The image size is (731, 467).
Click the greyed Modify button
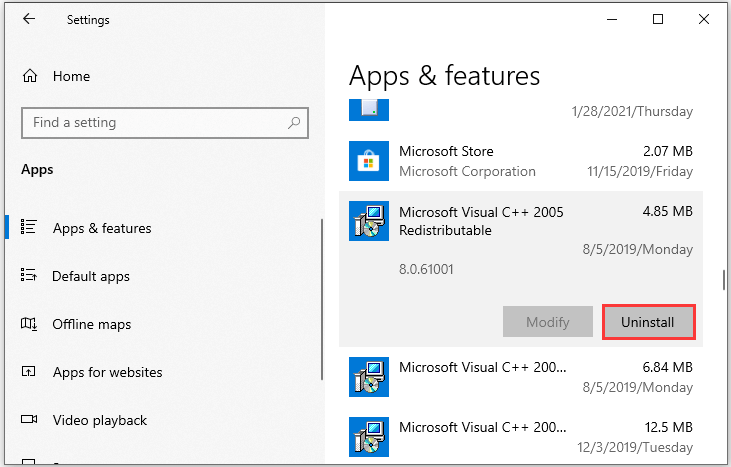point(548,322)
